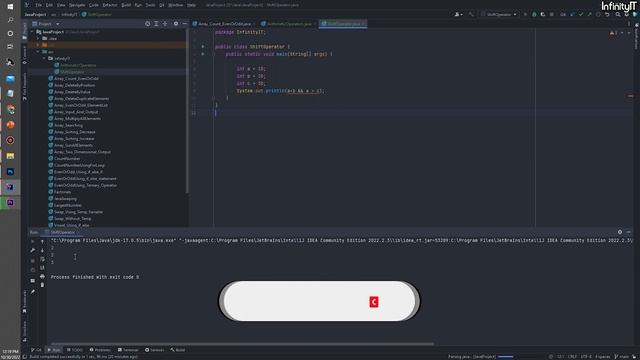Open Factorials class in tree
The height and width of the screenshot is (360, 640).
coord(60,192)
